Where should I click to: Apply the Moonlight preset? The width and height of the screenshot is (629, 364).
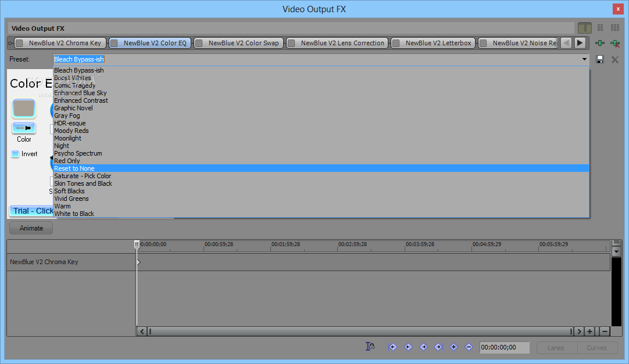[x=321, y=138]
